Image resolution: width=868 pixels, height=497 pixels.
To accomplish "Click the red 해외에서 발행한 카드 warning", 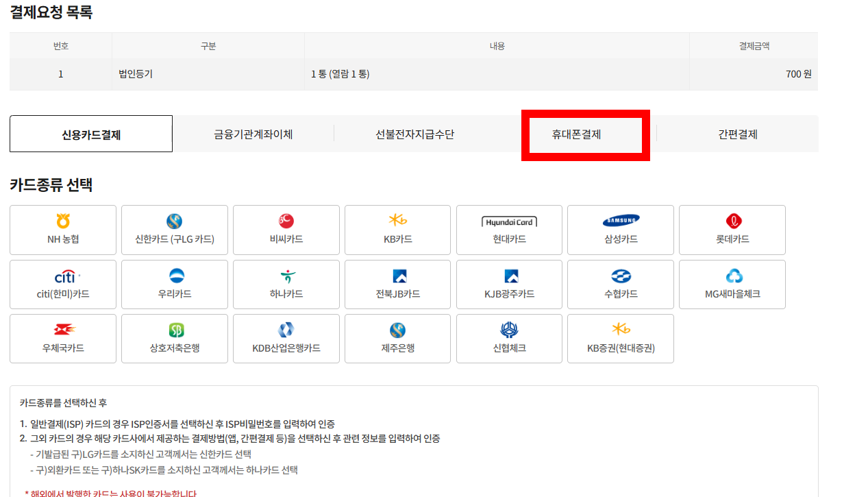I will coord(111,493).
